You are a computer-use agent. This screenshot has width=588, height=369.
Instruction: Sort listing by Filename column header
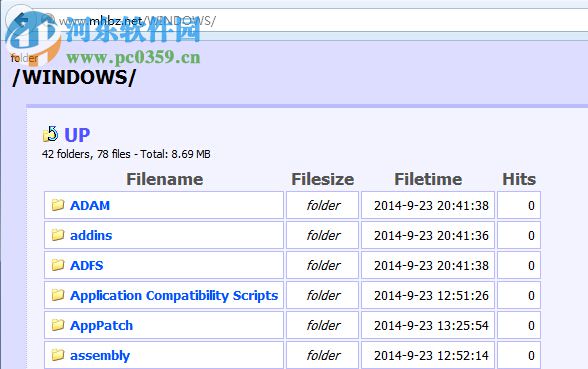pyautogui.click(x=165, y=179)
